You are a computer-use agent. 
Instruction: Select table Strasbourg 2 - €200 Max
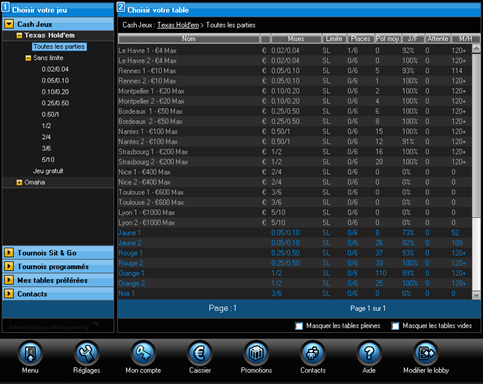click(x=295, y=162)
